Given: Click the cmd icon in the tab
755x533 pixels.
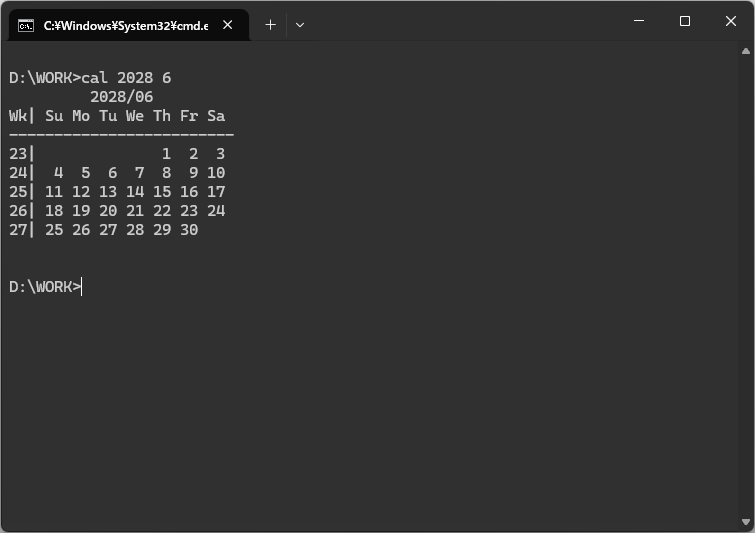Looking at the screenshot, I should click(26, 26).
